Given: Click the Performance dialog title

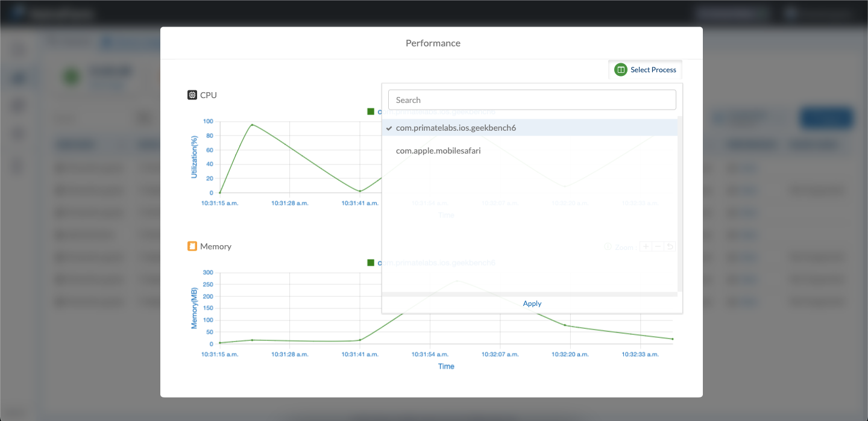Looking at the screenshot, I should [x=433, y=43].
